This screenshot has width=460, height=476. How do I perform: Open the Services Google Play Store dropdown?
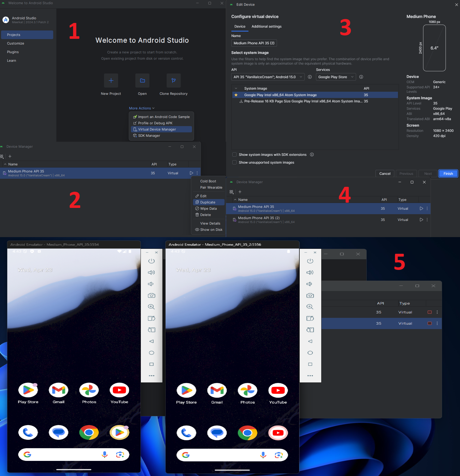(x=336, y=77)
